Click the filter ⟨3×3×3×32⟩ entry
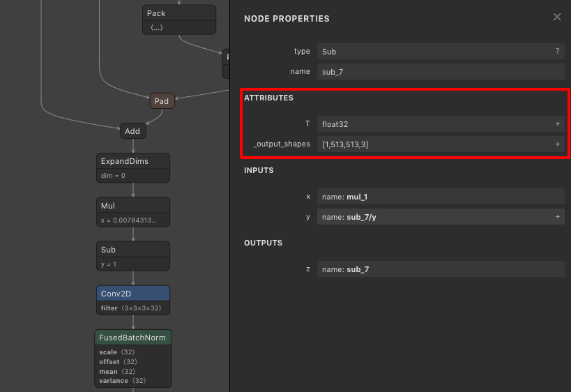Image resolution: width=571 pixels, height=392 pixels. [x=131, y=308]
